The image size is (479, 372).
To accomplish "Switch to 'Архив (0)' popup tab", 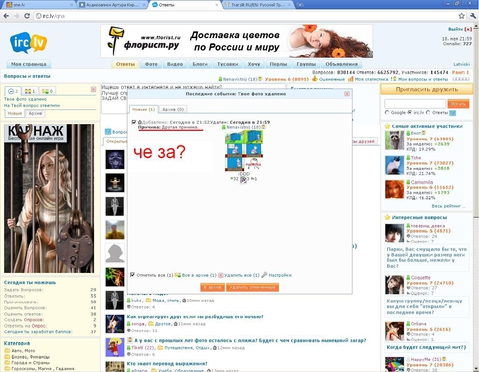I will [173, 109].
